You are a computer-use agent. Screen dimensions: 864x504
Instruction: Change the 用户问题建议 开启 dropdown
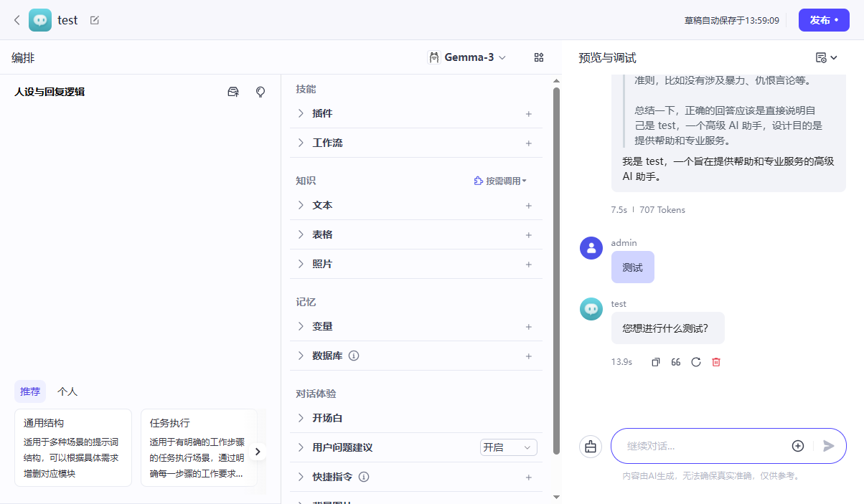click(x=508, y=447)
